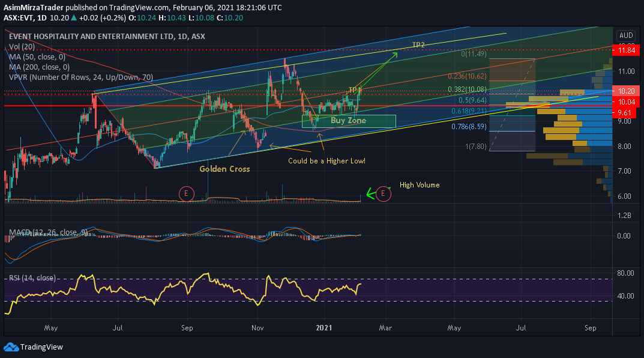Click the AUD currency label on price axis
This screenshot has height=358, width=644.
627,35
